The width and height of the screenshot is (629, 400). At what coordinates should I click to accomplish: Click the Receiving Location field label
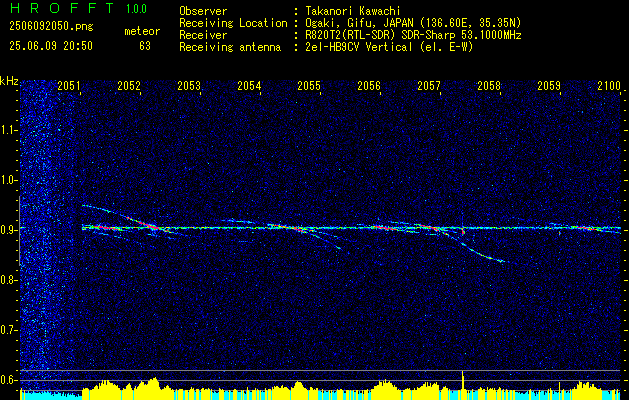pos(233,23)
